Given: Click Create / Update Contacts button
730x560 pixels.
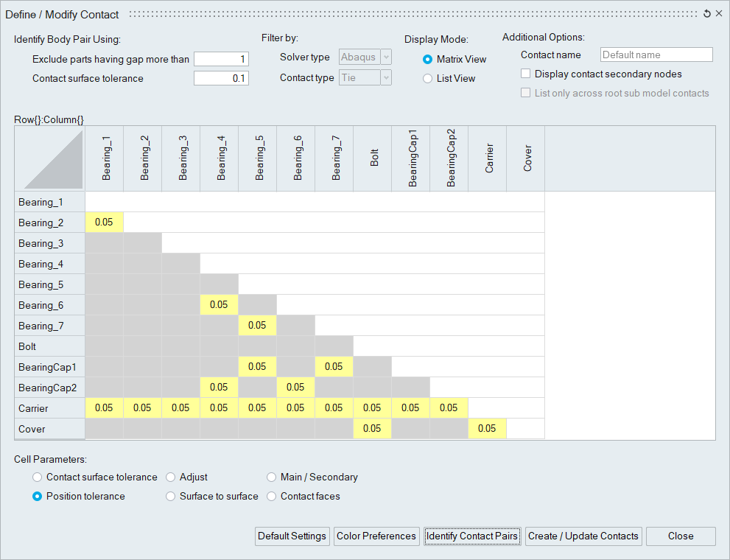Looking at the screenshot, I should 583,536.
